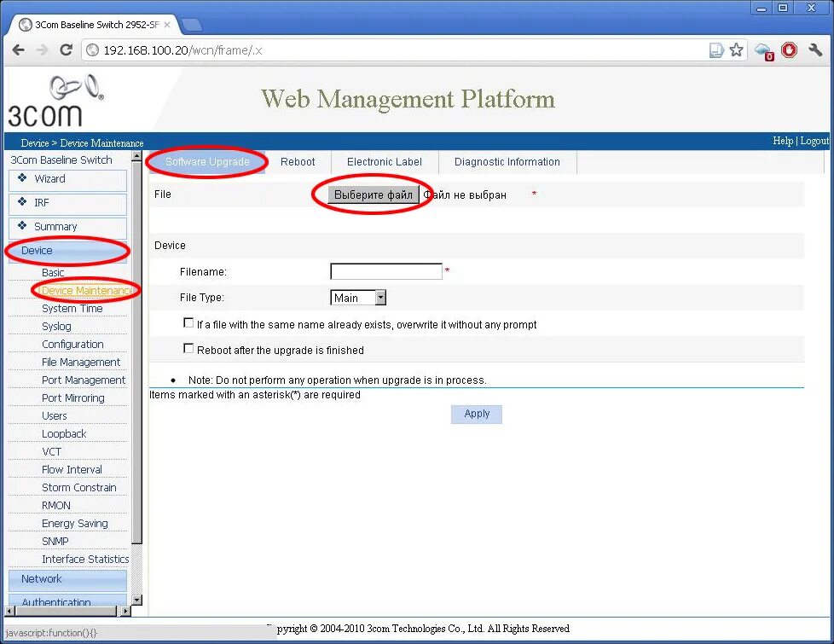Click the page reload icon
The height and width of the screenshot is (644, 834).
[x=66, y=49]
